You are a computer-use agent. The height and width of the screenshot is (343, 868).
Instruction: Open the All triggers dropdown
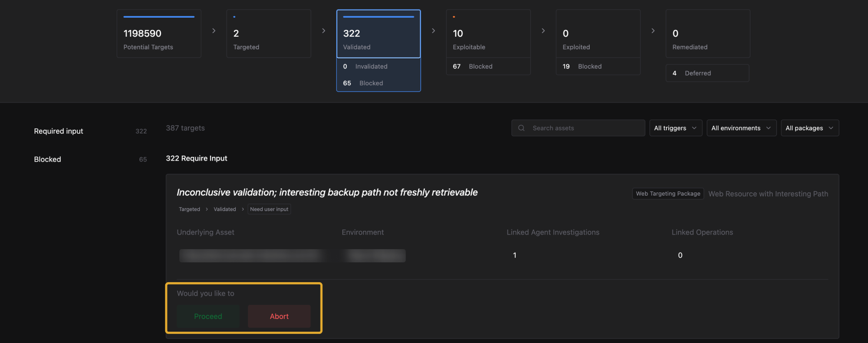click(x=676, y=128)
